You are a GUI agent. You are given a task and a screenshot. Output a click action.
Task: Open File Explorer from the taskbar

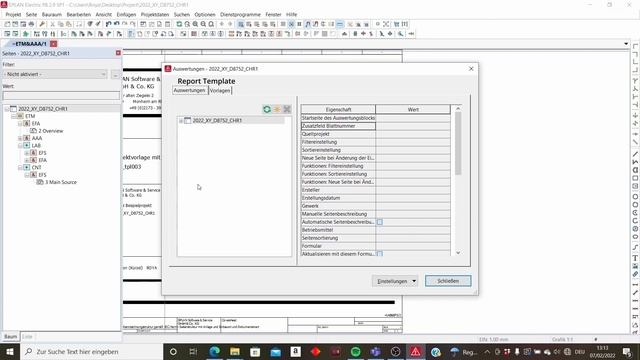[235, 351]
